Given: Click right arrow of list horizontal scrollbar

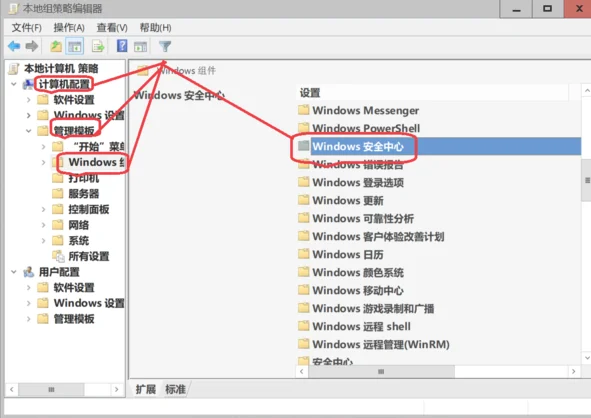Looking at the screenshot, I should 574,372.
